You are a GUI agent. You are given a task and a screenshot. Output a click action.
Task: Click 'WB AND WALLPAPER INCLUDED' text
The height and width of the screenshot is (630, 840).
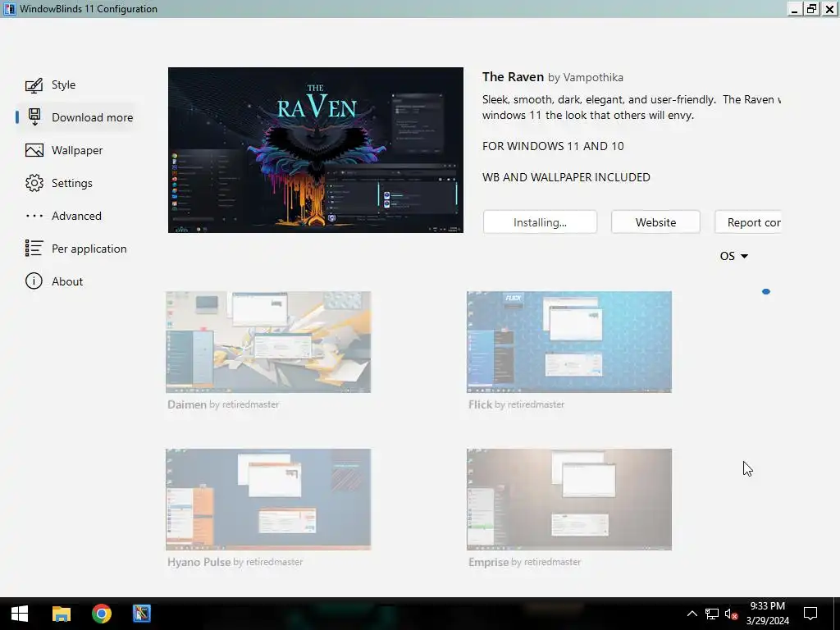(x=566, y=177)
